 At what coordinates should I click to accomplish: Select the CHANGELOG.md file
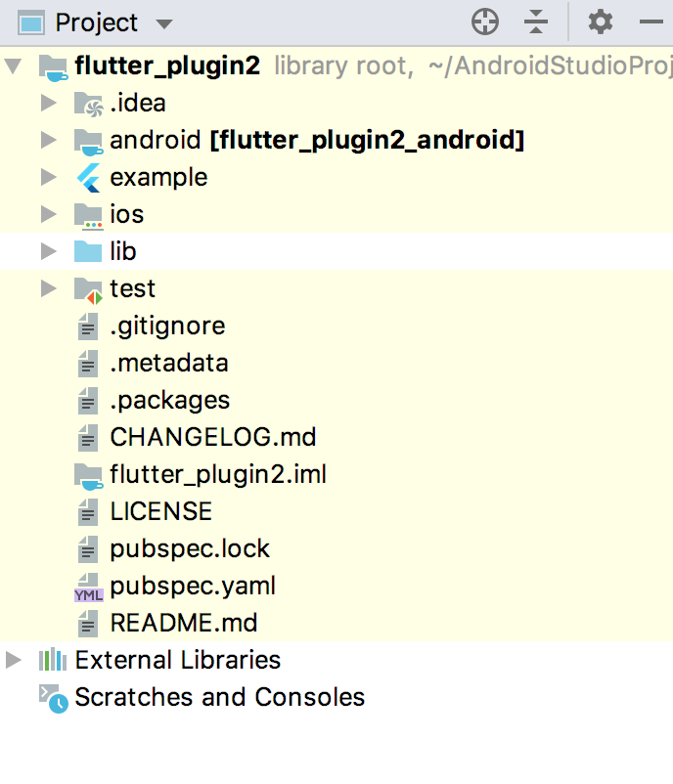tap(212, 438)
